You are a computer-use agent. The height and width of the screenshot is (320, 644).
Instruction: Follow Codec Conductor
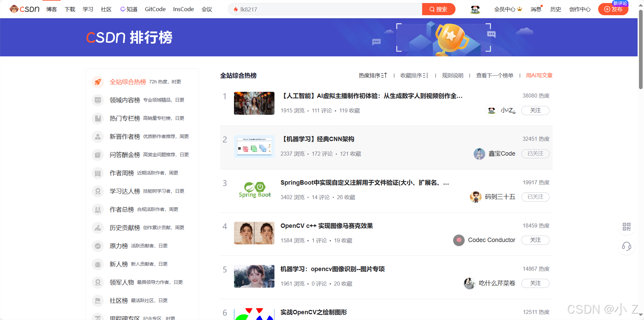pos(535,240)
